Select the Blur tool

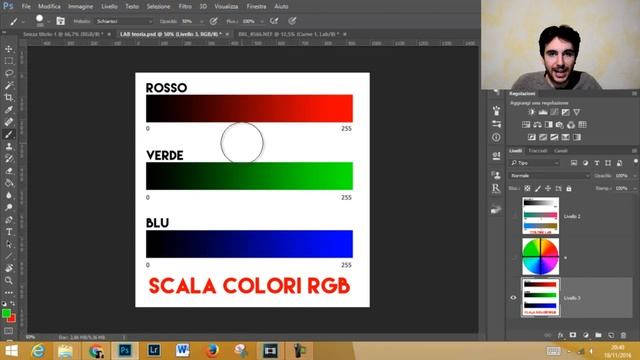[9, 195]
